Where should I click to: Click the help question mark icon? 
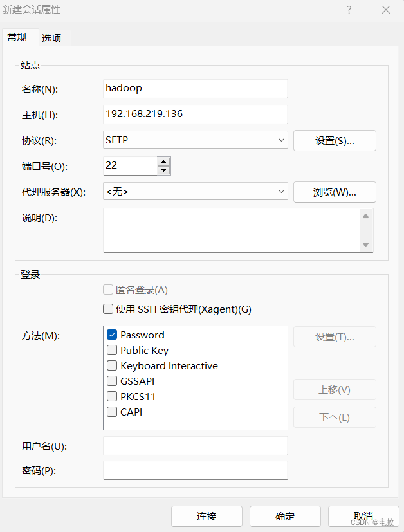click(349, 10)
